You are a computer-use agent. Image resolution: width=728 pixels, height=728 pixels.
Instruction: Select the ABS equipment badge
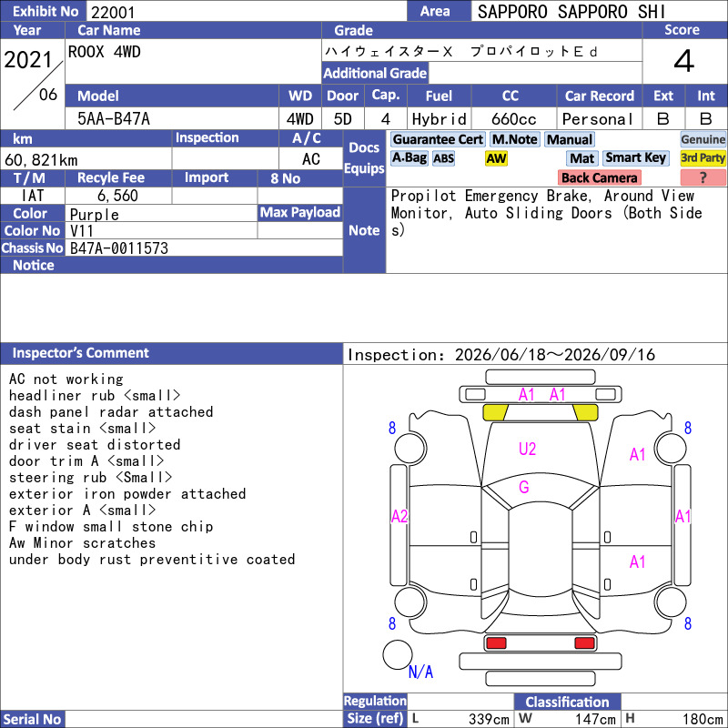(x=443, y=158)
